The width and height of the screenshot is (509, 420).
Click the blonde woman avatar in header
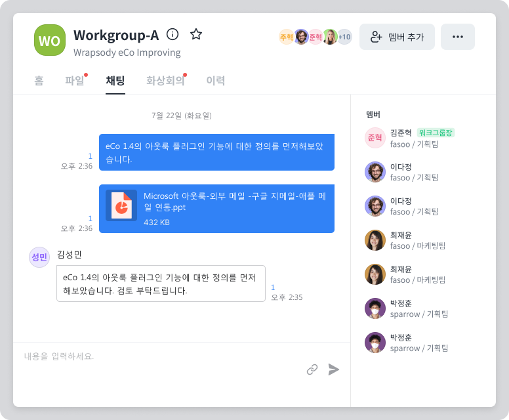(330, 37)
